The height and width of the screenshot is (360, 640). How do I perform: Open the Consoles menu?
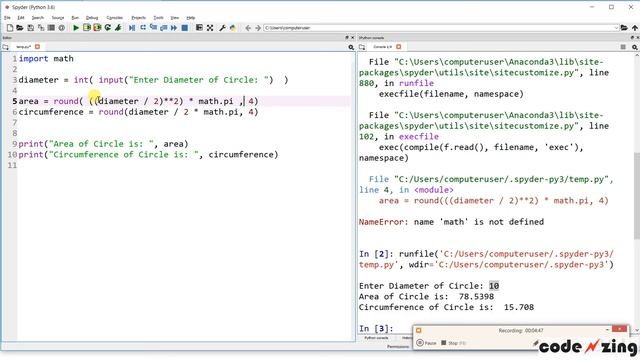point(114,18)
